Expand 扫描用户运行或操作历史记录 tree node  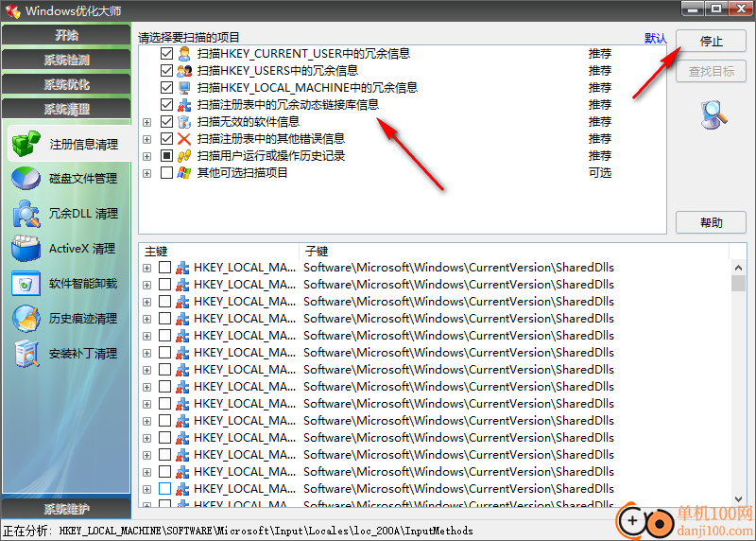(x=147, y=156)
